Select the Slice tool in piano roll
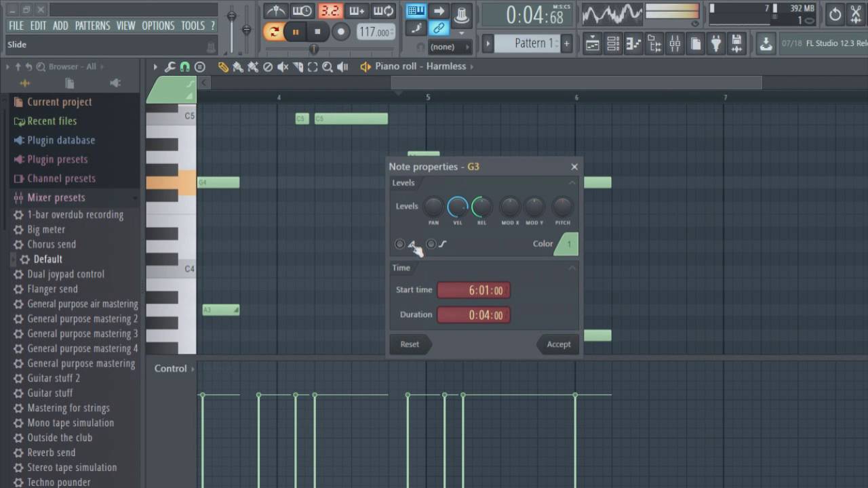Image resolution: width=868 pixels, height=488 pixels. pyautogui.click(x=298, y=66)
